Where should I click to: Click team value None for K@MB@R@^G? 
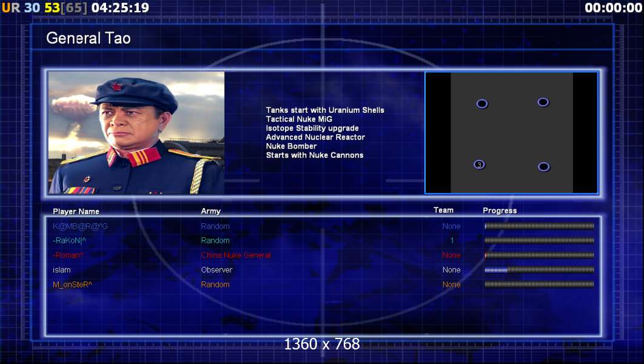451,226
